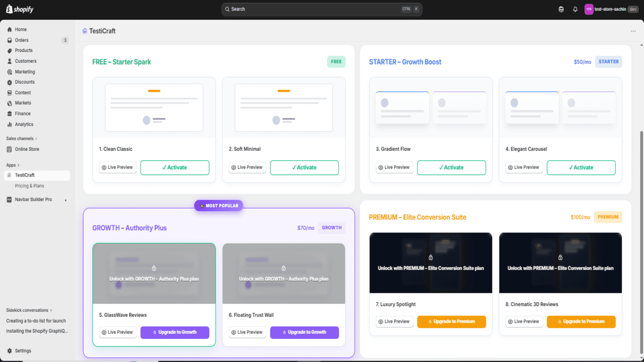Select the Online Store icon

9,149
